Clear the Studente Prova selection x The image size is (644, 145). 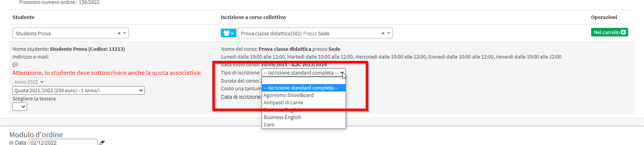tap(119, 33)
